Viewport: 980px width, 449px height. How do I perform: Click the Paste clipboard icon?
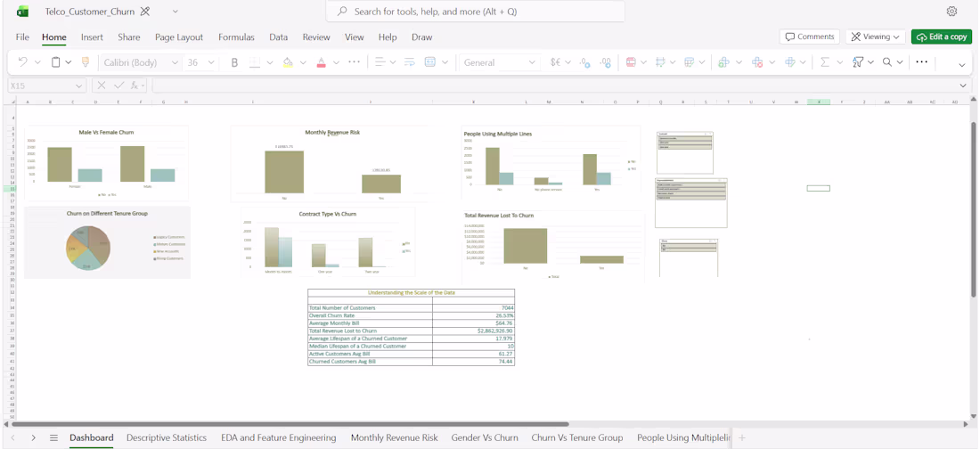click(x=55, y=61)
